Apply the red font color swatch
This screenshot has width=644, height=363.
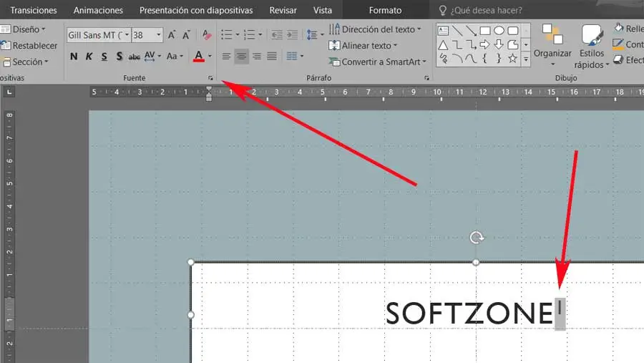pos(199,57)
